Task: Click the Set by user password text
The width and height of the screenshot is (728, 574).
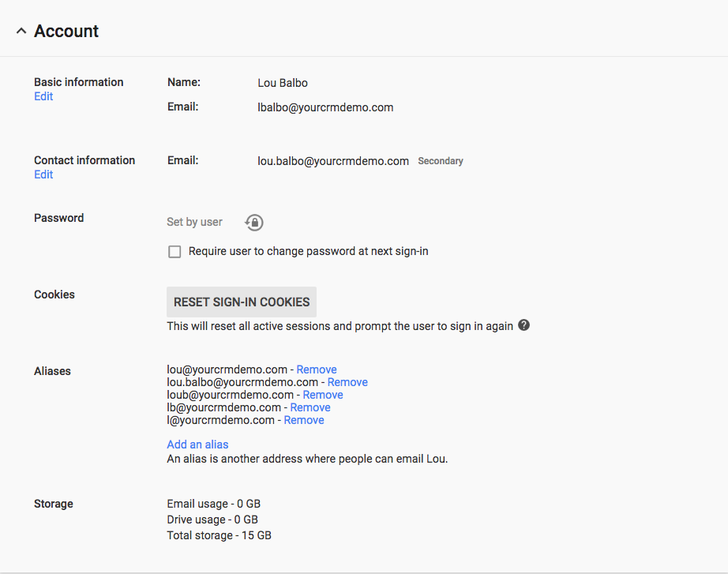Action: pos(194,222)
